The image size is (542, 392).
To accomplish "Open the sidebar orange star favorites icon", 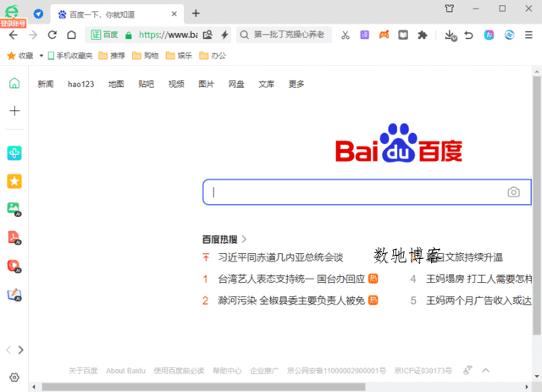I will [x=14, y=181].
